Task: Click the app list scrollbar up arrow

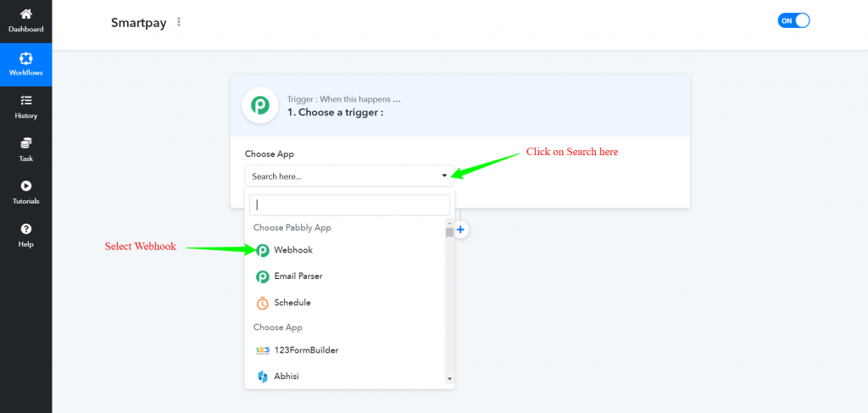Action: point(449,223)
